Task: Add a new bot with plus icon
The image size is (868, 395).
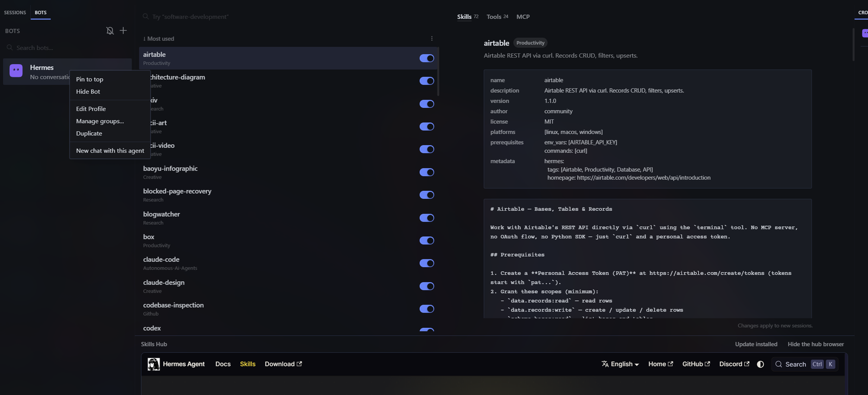Action: pos(123,30)
